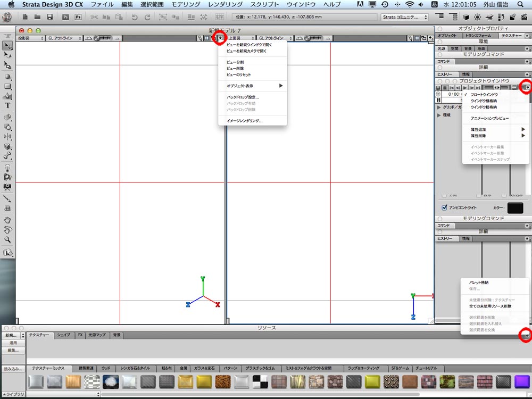Select the Camera tool in the tool palette
This screenshot has width=532, height=399.
pyautogui.click(x=7, y=187)
